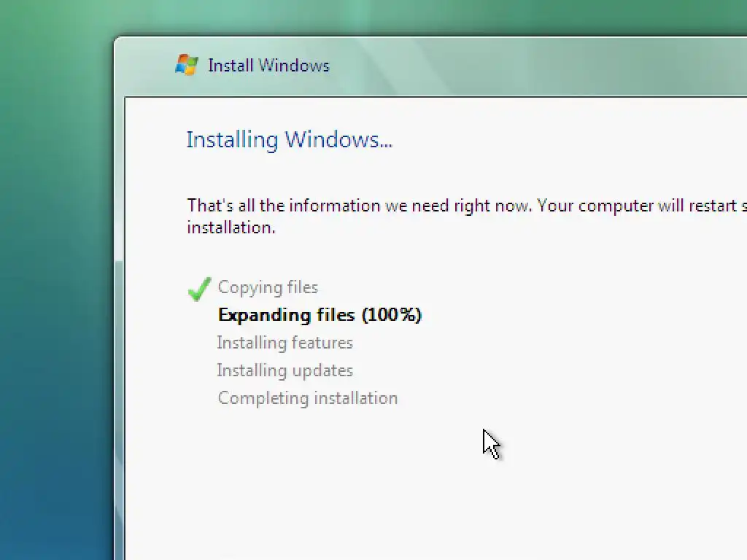Viewport: 747px width, 560px height.
Task: Click the 'Installing Windows...' heading
Action: [289, 140]
